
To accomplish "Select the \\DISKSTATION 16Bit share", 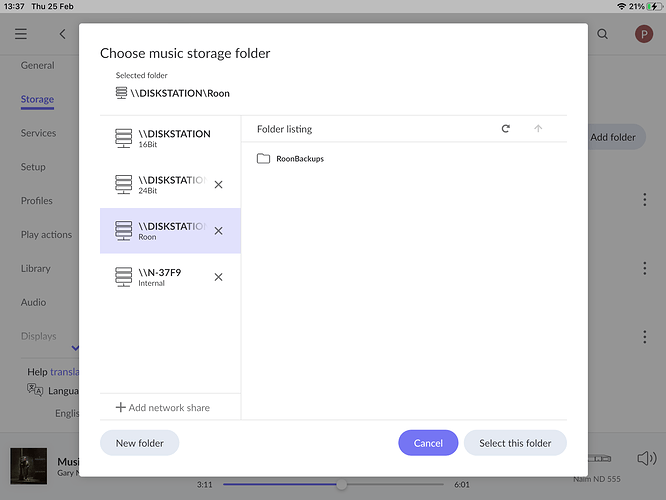I will (170, 138).
